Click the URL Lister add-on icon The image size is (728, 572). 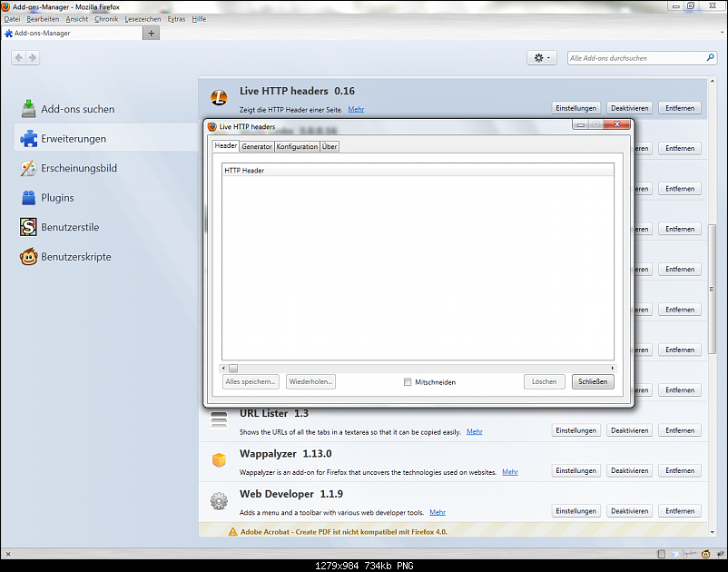(219, 419)
